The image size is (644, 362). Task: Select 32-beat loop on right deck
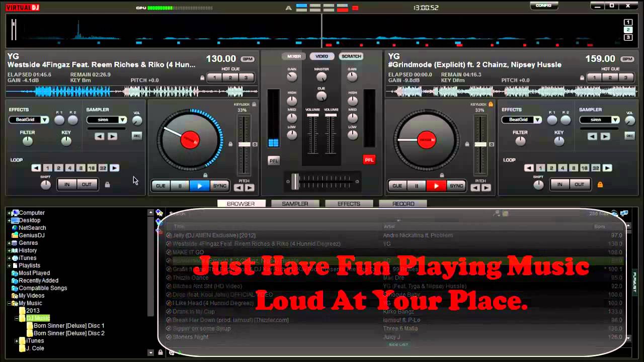click(596, 168)
